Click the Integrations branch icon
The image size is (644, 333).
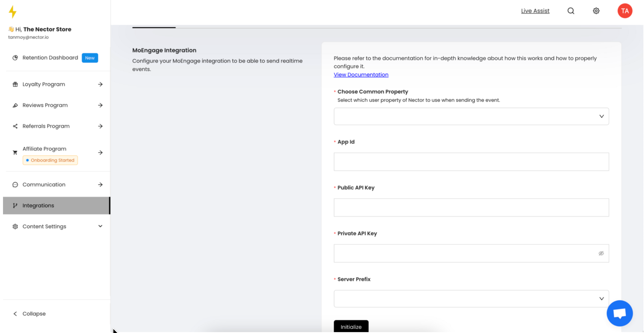pos(15,206)
